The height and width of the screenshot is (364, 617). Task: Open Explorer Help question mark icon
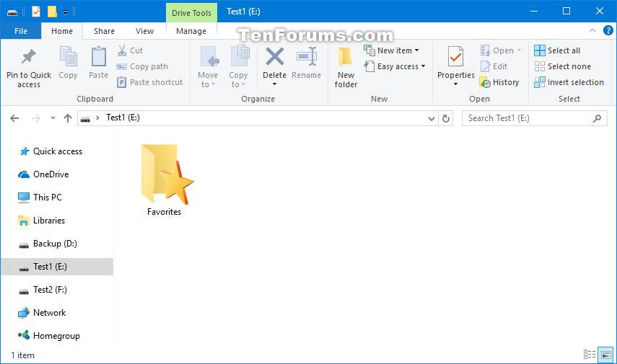click(x=608, y=30)
